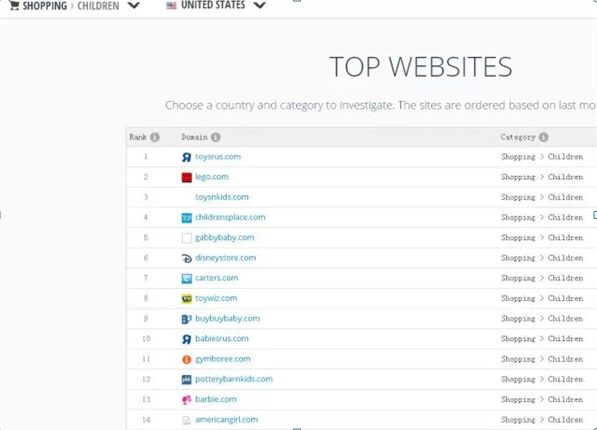Open the lego.com link
The width and height of the screenshot is (597, 430).
(212, 177)
